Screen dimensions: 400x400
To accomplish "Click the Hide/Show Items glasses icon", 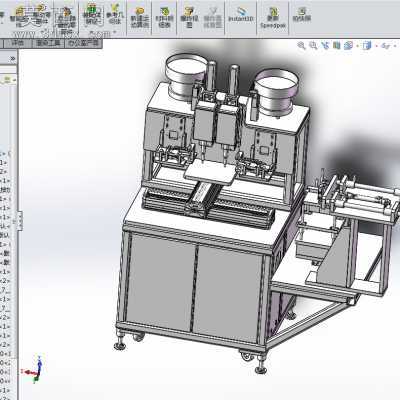I will click(386, 46).
